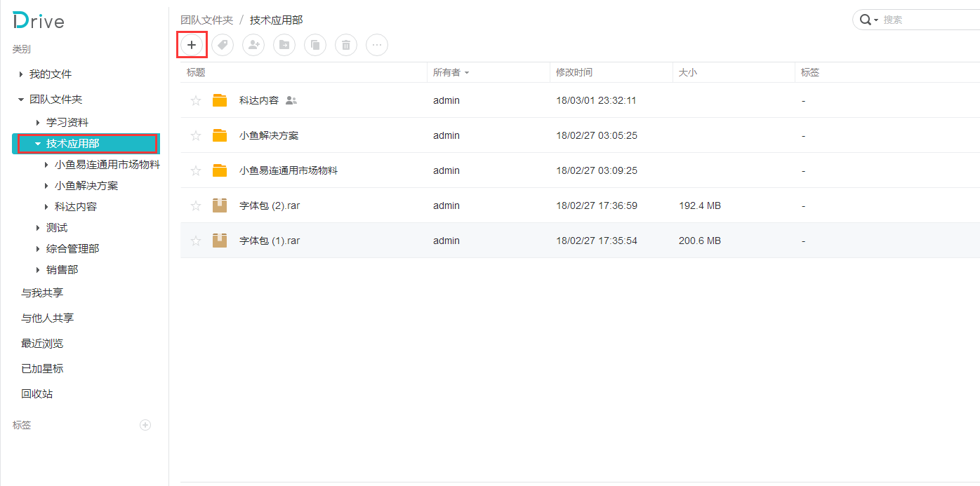Open the 回收站 section

pyautogui.click(x=37, y=394)
